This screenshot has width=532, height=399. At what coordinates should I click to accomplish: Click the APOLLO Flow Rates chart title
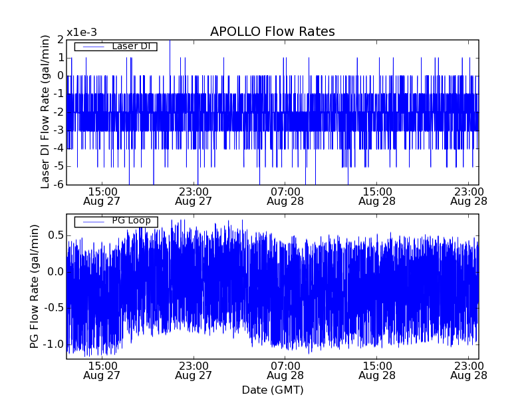point(272,31)
